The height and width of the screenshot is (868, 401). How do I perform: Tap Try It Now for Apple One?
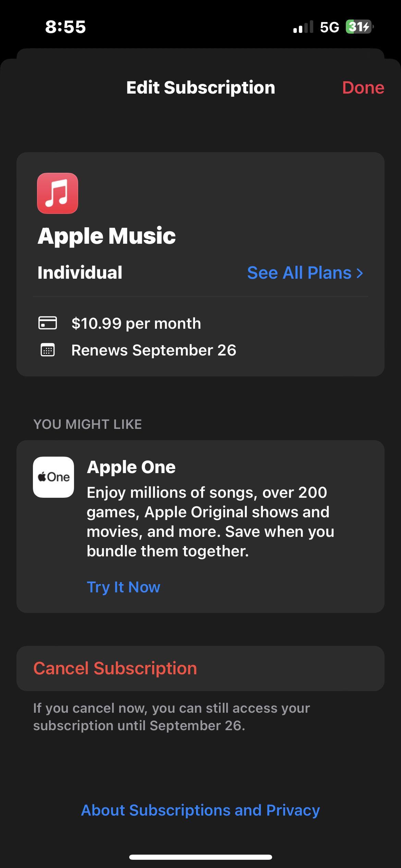pyautogui.click(x=123, y=587)
